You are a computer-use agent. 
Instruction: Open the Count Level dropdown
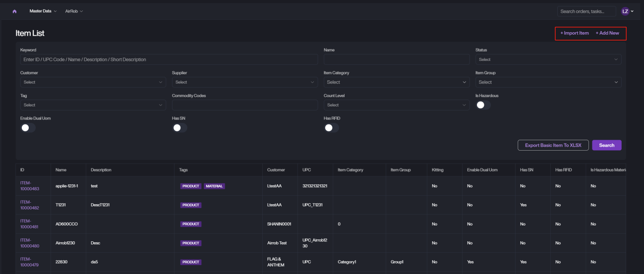click(396, 105)
